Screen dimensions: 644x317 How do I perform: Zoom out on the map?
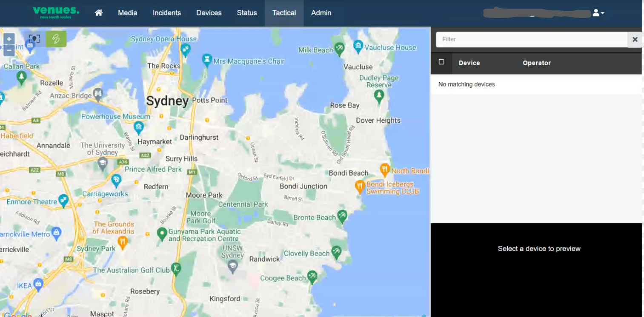tap(9, 50)
